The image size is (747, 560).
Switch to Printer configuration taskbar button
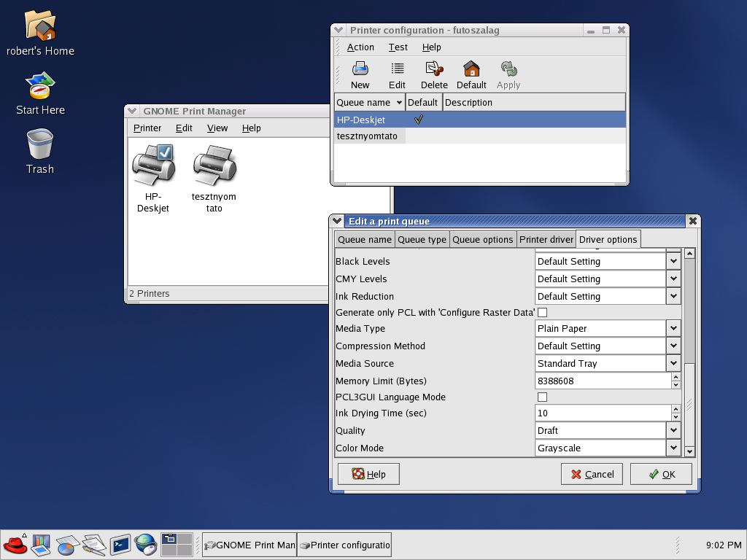point(344,545)
